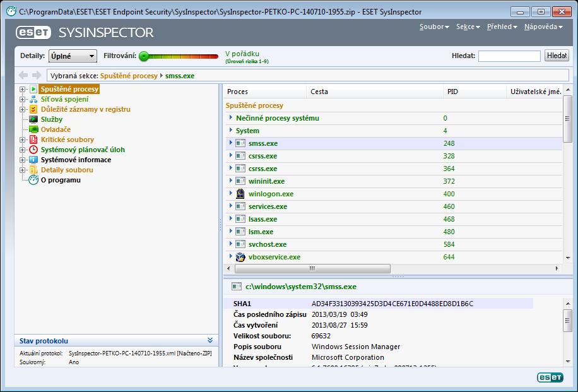Click the Detaily souboru icon
This screenshot has height=392, width=578.
33,170
